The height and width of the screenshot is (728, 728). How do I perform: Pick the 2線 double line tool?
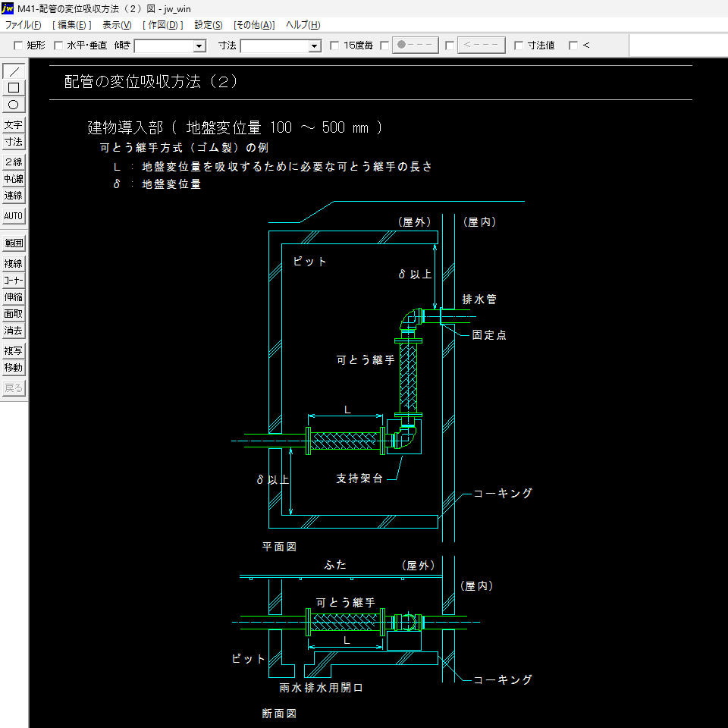(x=14, y=162)
